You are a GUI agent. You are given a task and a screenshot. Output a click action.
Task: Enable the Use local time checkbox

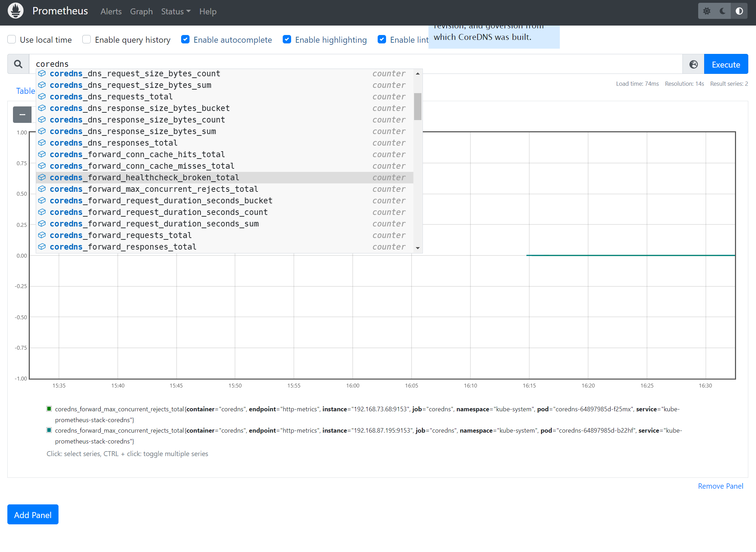[x=12, y=39]
